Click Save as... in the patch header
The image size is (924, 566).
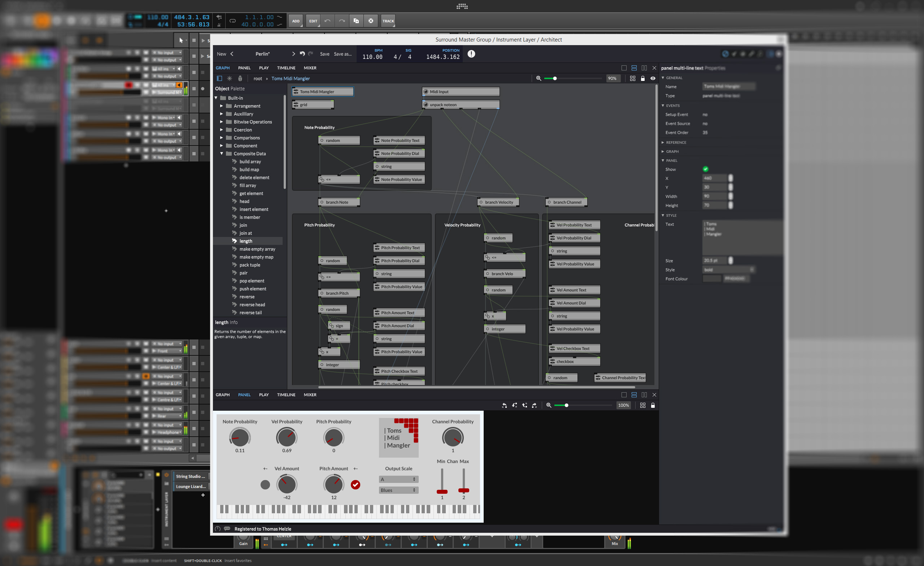343,54
